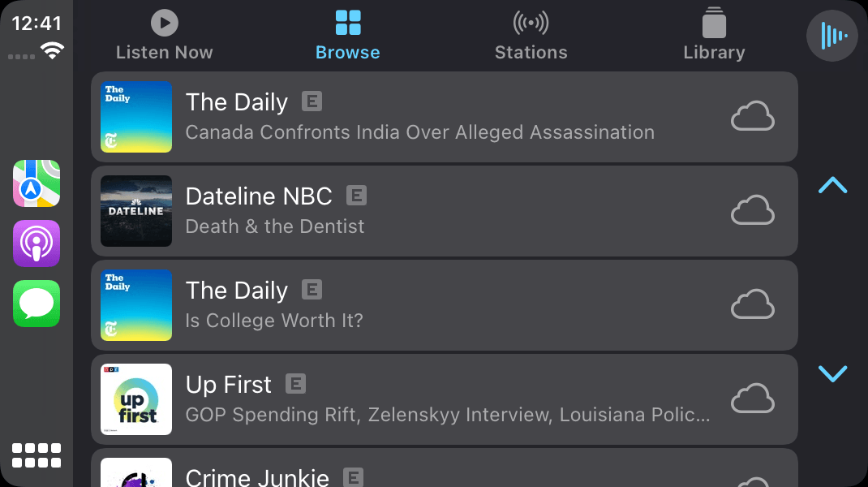Image resolution: width=868 pixels, height=487 pixels.
Task: Open the Messages app icon
Action: point(37,304)
